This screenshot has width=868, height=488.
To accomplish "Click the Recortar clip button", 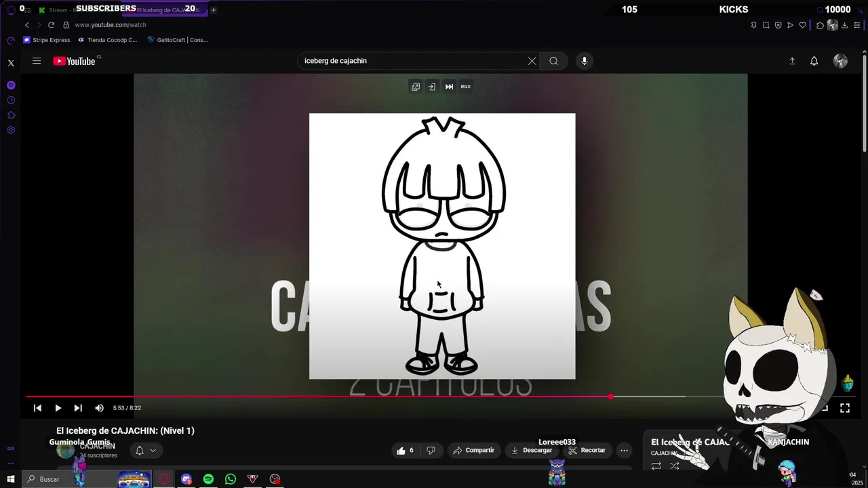I will [587, 451].
